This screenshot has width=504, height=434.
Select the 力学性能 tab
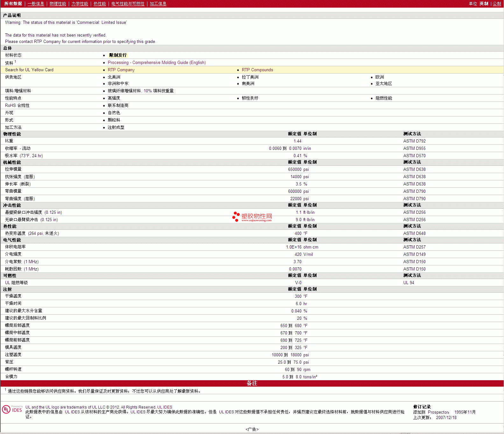point(80,3)
